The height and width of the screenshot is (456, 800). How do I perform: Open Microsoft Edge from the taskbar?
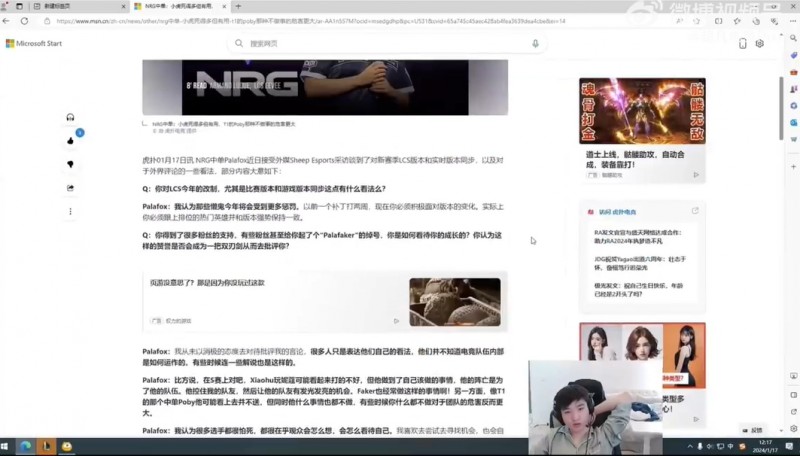click(x=25, y=447)
